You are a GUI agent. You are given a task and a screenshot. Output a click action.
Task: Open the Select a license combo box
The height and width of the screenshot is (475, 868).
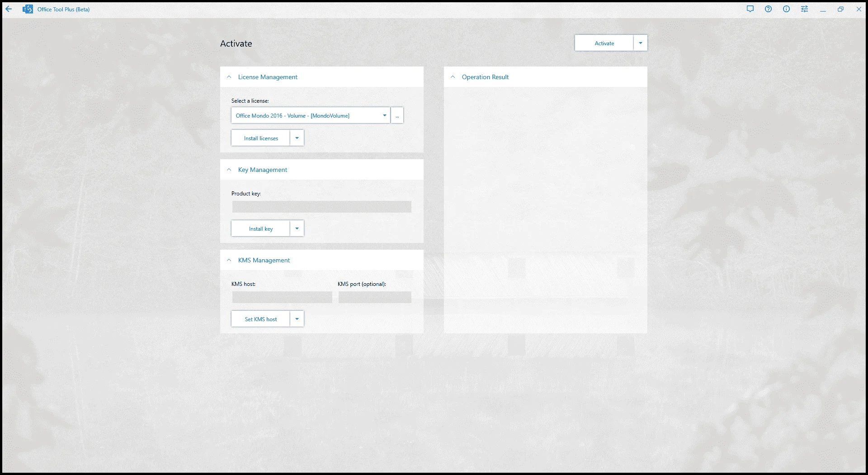tap(311, 115)
